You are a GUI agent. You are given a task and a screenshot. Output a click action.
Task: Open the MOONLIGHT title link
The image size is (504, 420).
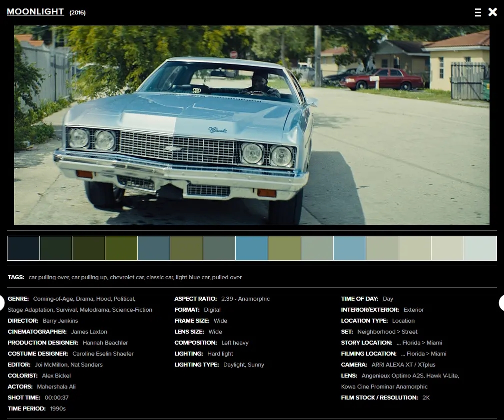[x=35, y=11]
